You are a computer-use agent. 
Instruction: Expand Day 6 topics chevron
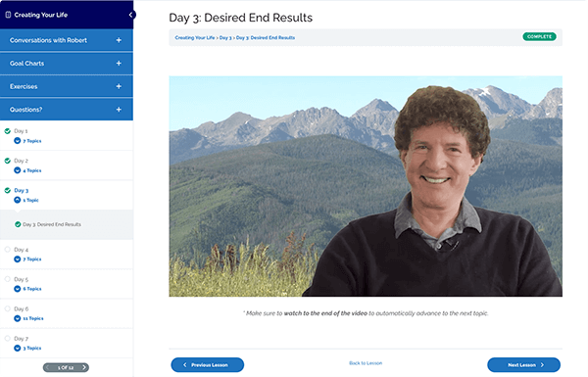[18, 318]
